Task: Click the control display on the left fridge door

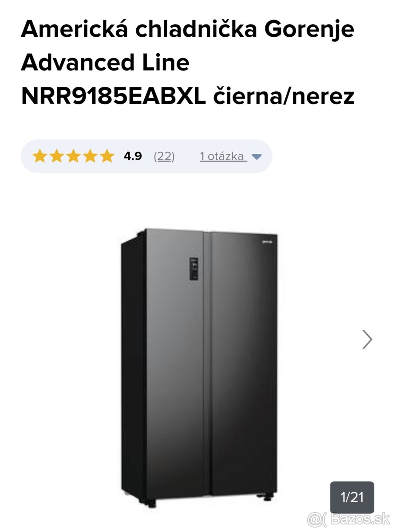Action: [x=194, y=269]
